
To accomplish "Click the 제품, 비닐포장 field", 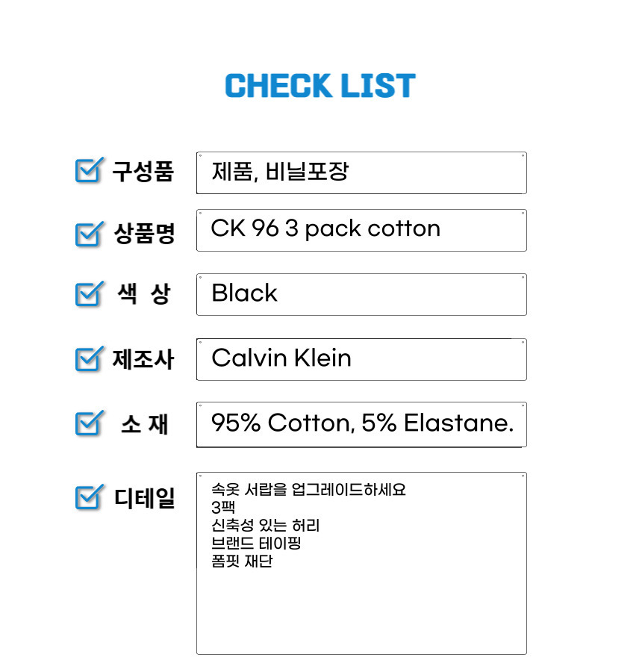I will (x=361, y=173).
